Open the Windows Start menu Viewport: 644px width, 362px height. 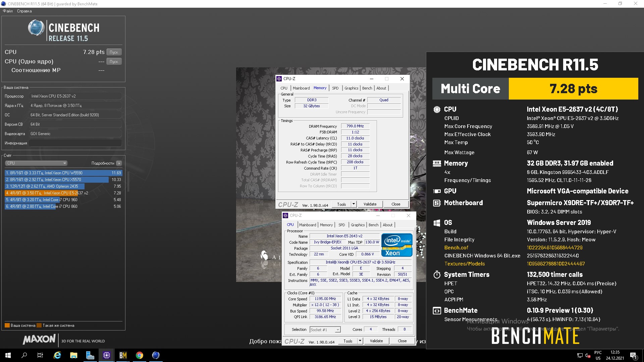[8, 355]
